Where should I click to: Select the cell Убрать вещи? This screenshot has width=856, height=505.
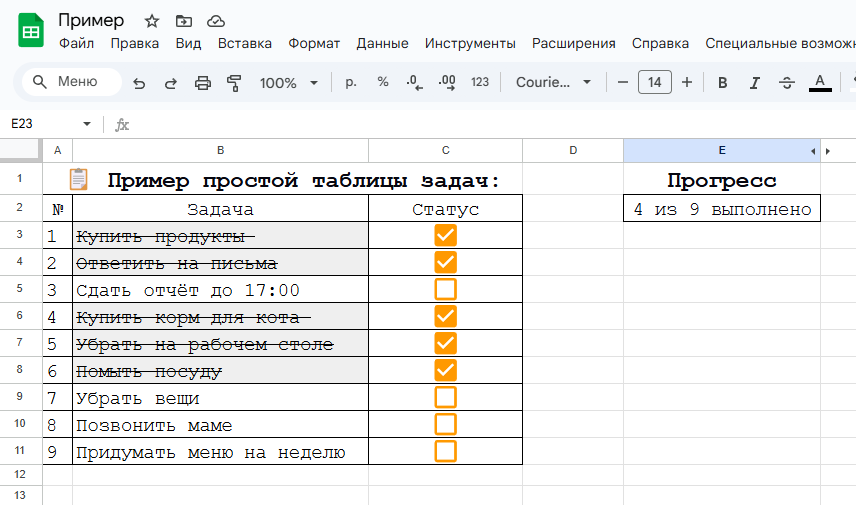point(221,397)
